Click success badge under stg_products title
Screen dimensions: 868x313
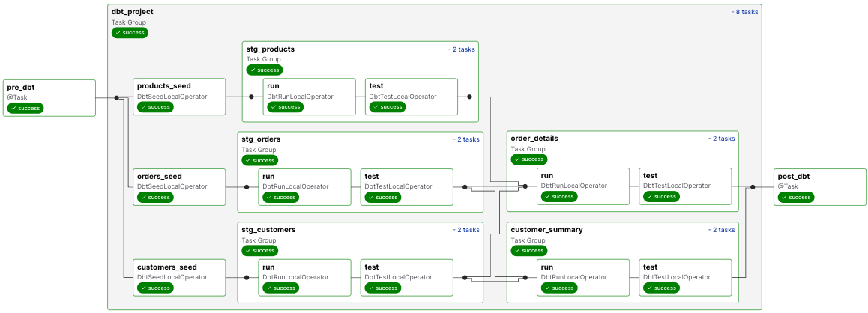click(x=265, y=70)
